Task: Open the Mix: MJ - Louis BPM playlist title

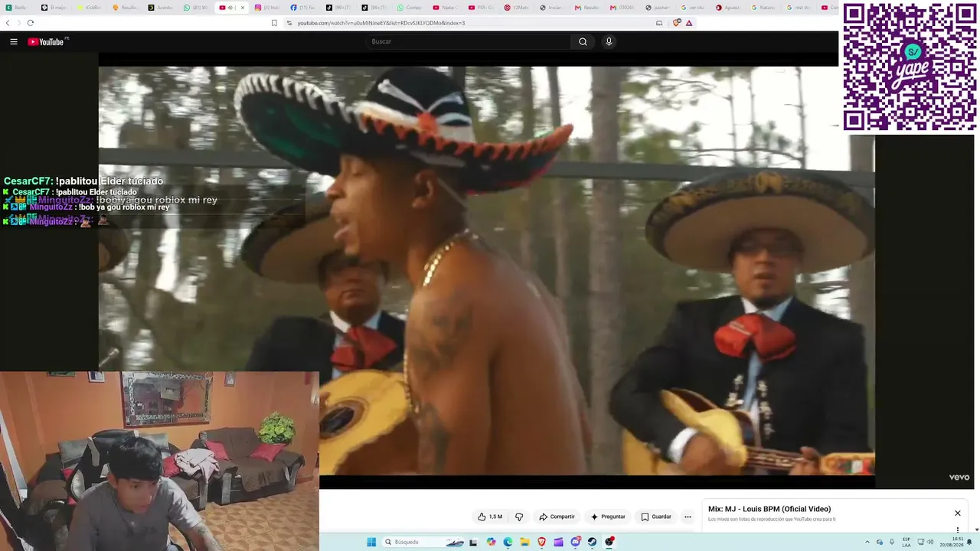Action: 769,509
